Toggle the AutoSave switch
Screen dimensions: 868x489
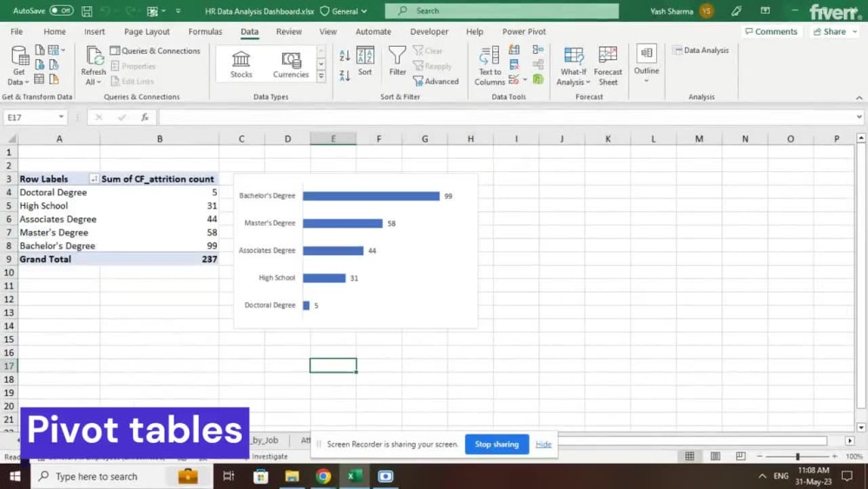pyautogui.click(x=61, y=10)
